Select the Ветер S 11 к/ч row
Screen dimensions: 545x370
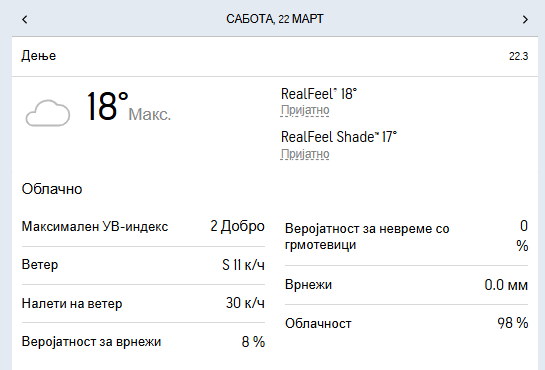click(x=143, y=265)
